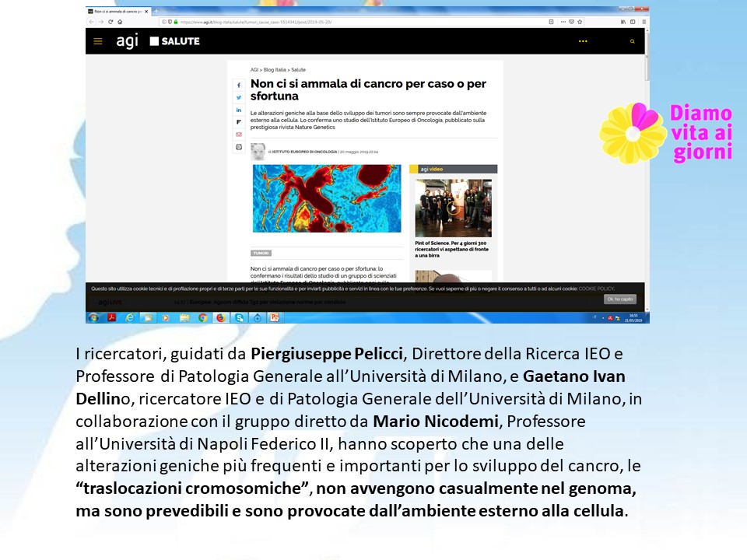The height and width of the screenshot is (560, 747).
Task: Open the agi hamburger menu
Action: point(98,41)
